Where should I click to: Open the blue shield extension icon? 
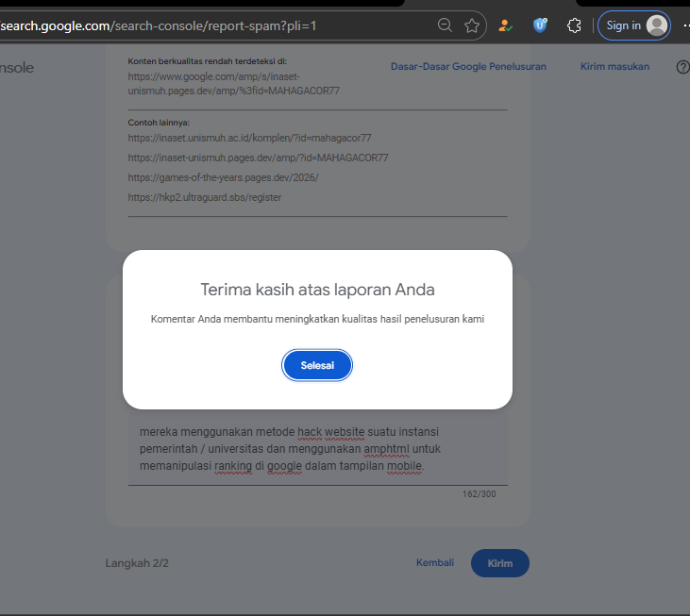[540, 25]
